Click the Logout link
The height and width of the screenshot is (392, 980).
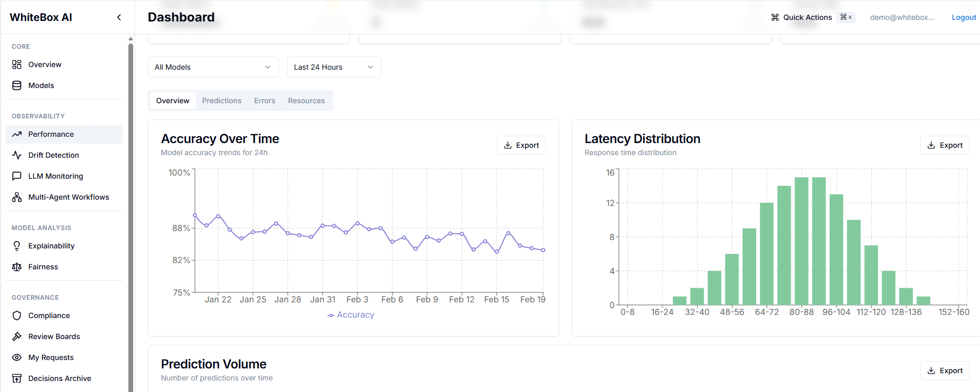pos(964,17)
